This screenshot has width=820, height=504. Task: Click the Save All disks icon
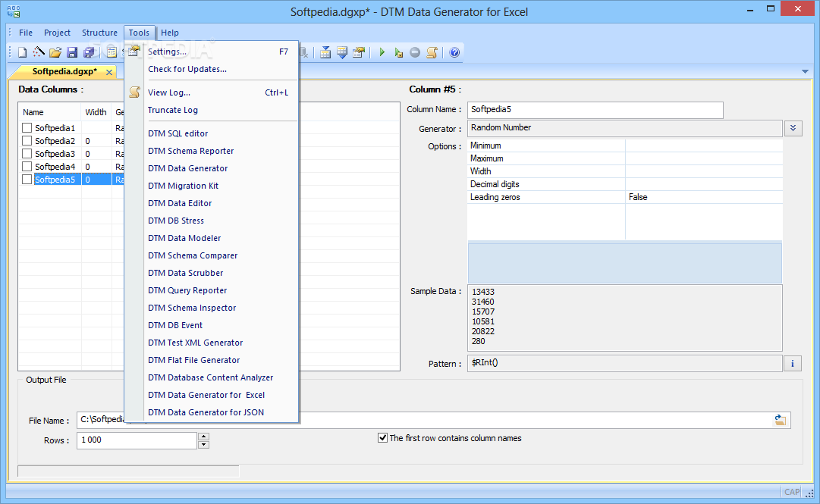[x=89, y=52]
